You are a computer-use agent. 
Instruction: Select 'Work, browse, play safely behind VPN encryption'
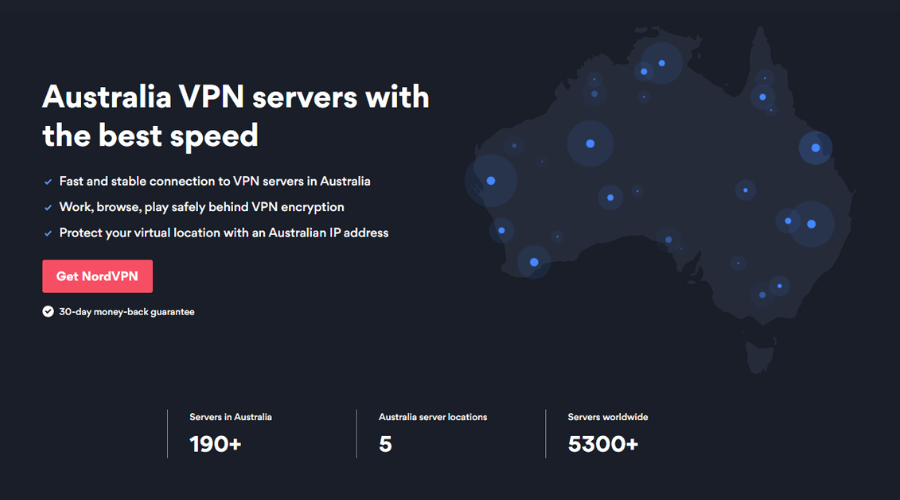[x=201, y=207]
